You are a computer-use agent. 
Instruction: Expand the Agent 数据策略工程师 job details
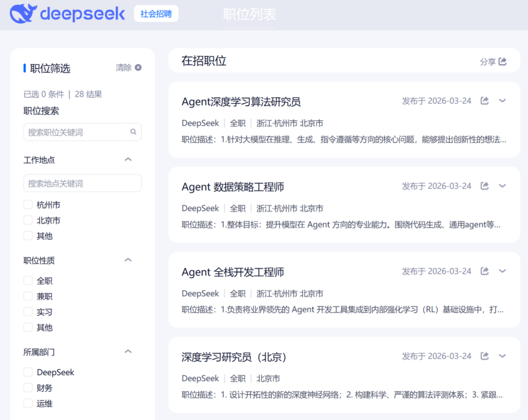pos(502,186)
